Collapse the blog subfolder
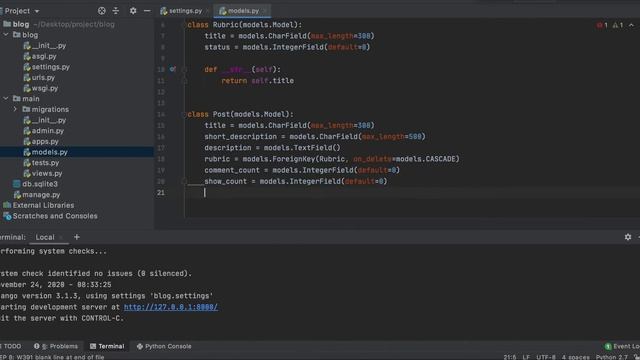Screen dimensions: 640x360 (6, 35)
